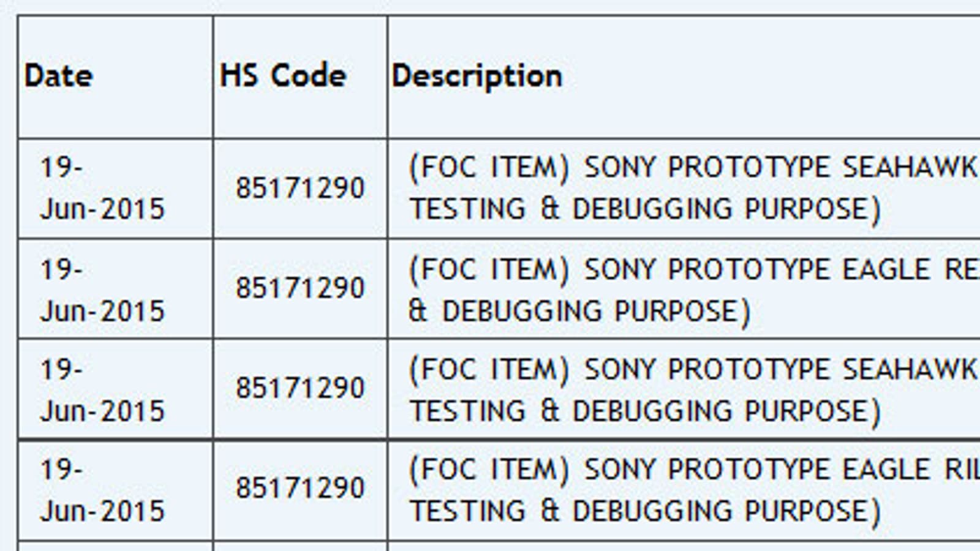Click the HS Code column header
Screen dimensions: 980x551
pyautogui.click(x=283, y=76)
